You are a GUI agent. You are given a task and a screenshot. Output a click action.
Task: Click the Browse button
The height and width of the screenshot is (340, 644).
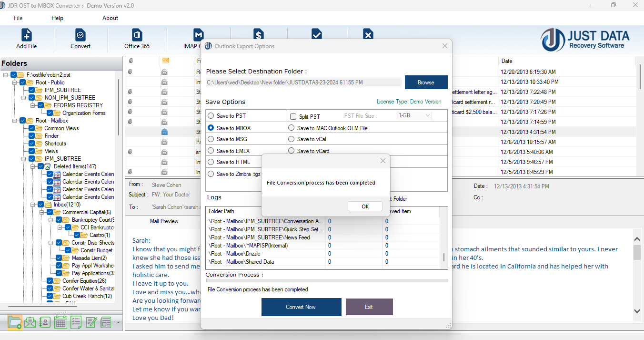(x=426, y=82)
